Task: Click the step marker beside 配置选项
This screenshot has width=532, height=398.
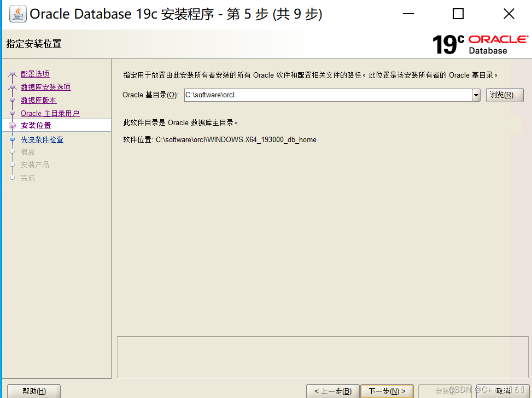Action: 13,74
